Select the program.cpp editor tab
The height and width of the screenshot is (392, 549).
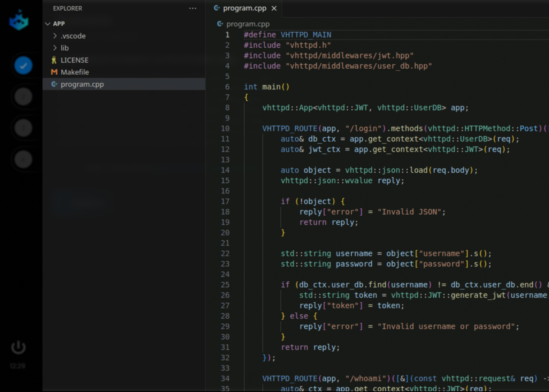pos(245,8)
